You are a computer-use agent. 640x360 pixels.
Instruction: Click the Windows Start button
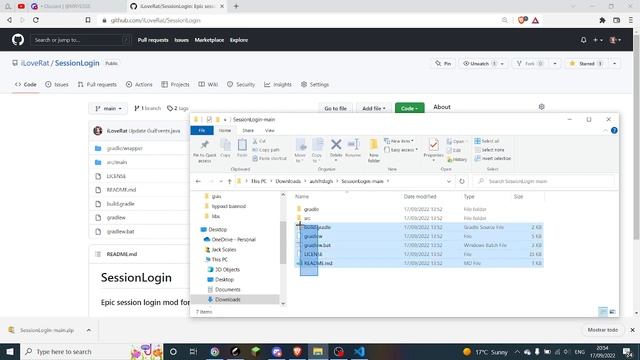[10, 351]
